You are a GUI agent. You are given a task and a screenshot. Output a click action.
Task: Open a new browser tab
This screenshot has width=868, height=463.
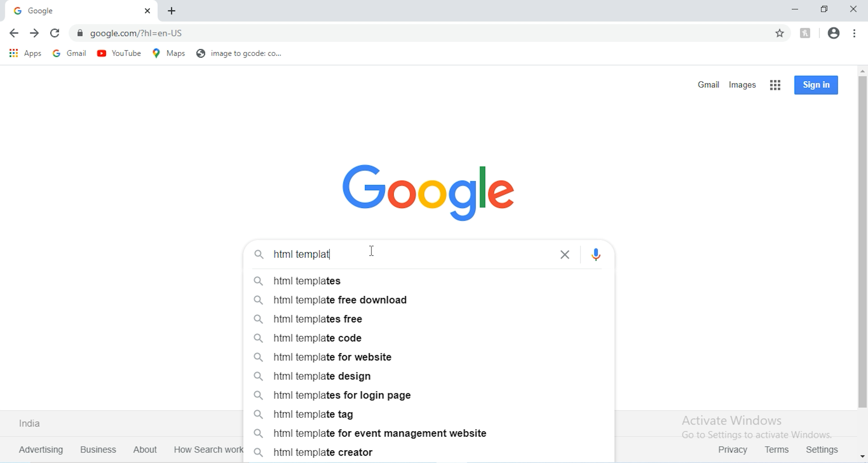click(172, 11)
